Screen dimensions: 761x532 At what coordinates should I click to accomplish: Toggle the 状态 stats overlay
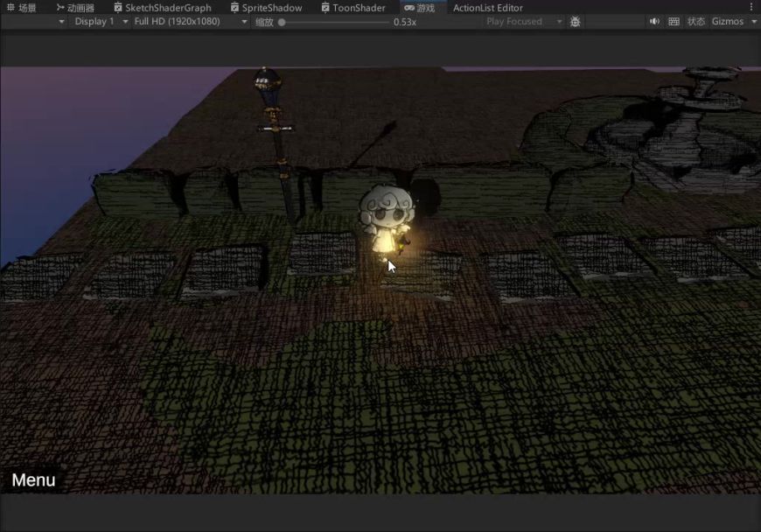coord(695,21)
